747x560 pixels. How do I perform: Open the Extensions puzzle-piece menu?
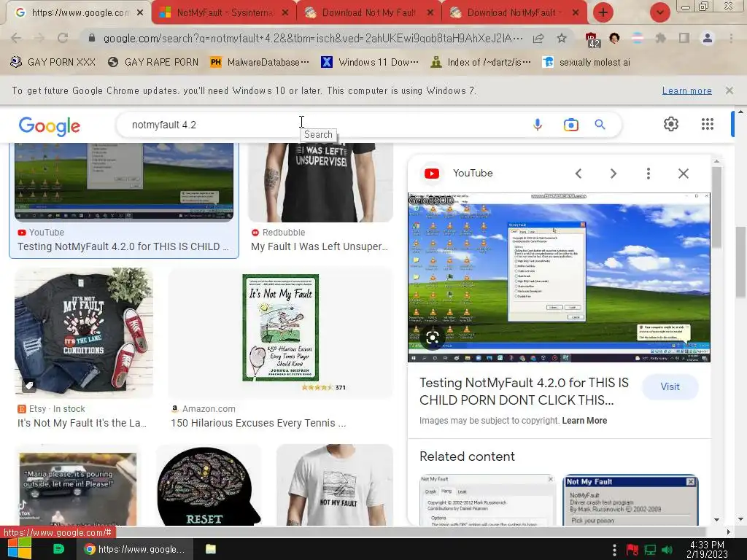[x=661, y=38]
